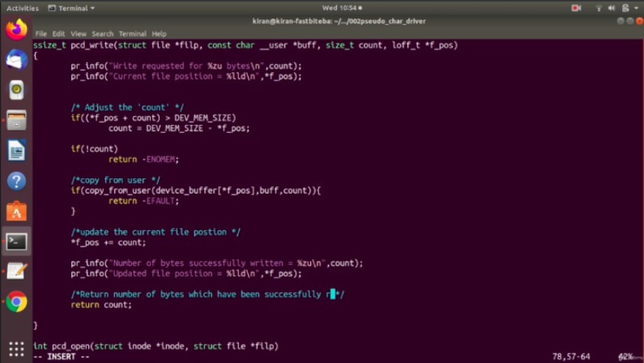Expand the Terminal app menu dropdown
The height and width of the screenshot is (363, 644).
(71, 8)
